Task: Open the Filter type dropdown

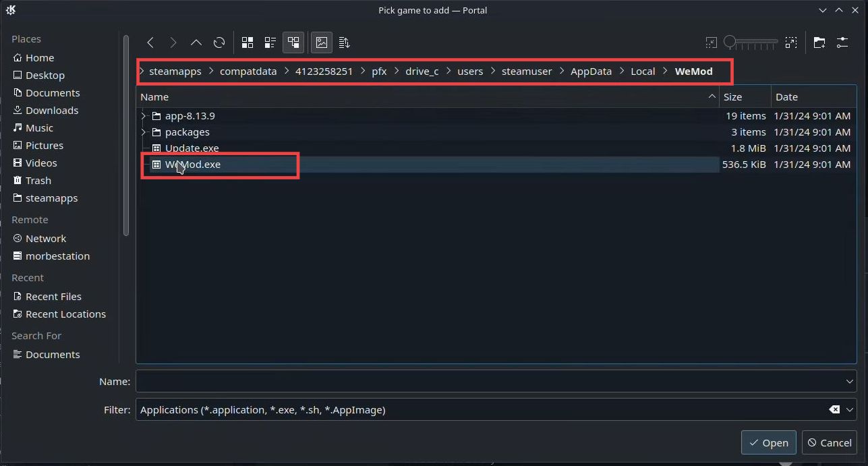Action: click(850, 409)
